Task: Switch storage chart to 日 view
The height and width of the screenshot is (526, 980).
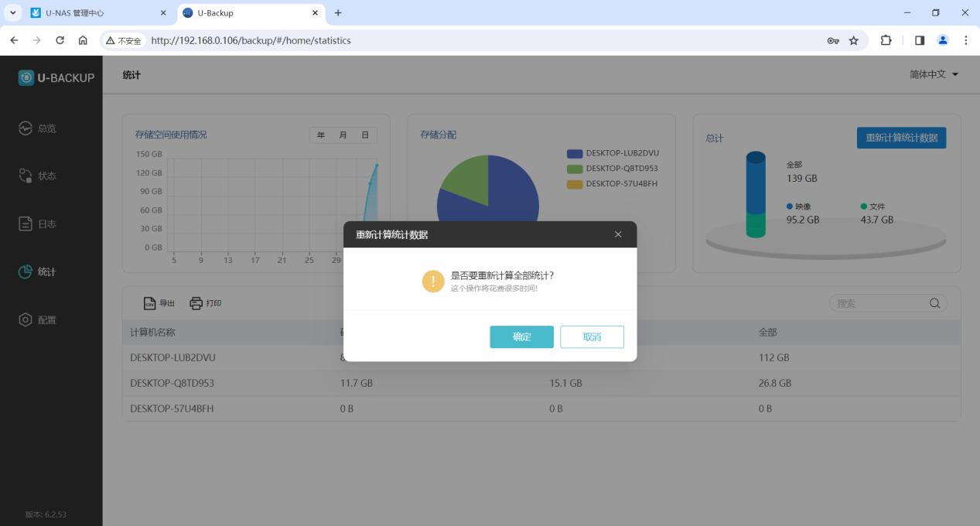Action: click(x=365, y=135)
